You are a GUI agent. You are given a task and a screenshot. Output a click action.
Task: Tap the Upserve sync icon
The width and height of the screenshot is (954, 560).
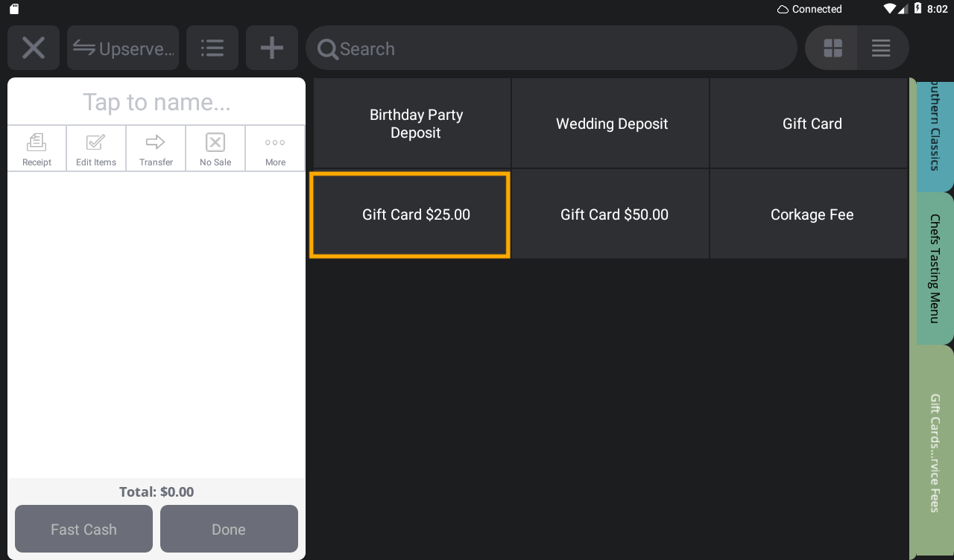(x=122, y=48)
